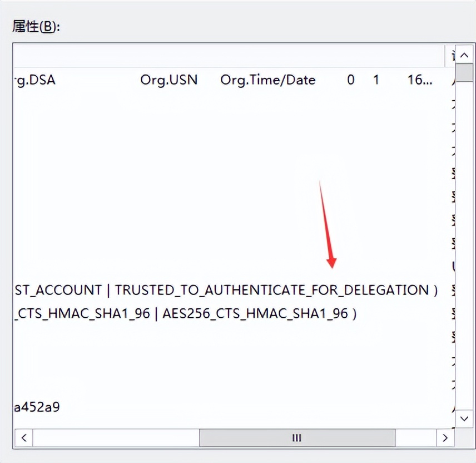
Task: Click the truncated 16... value
Action: click(420, 80)
